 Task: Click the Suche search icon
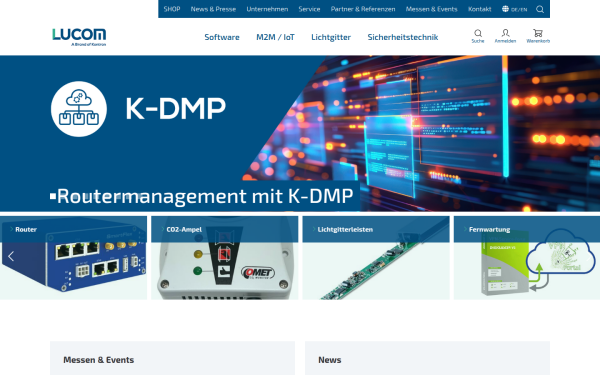tap(478, 36)
